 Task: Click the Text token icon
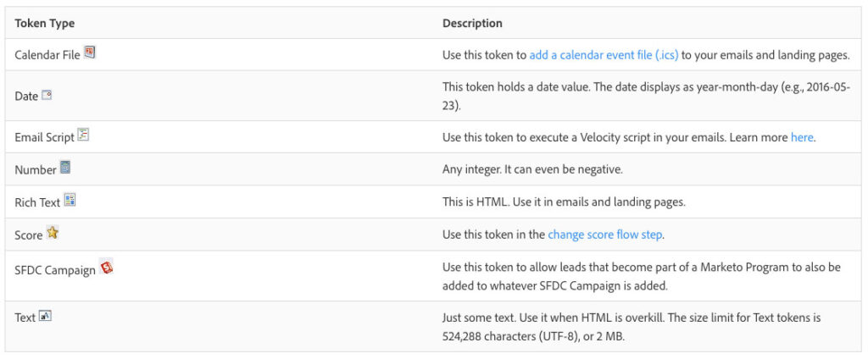point(46,316)
